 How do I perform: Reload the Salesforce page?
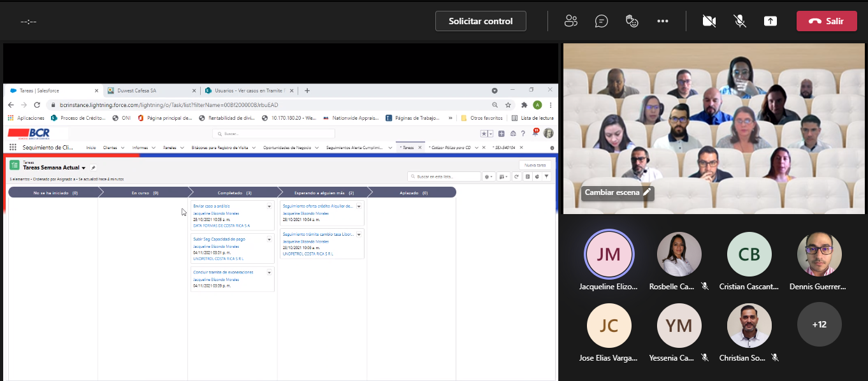pos(37,104)
